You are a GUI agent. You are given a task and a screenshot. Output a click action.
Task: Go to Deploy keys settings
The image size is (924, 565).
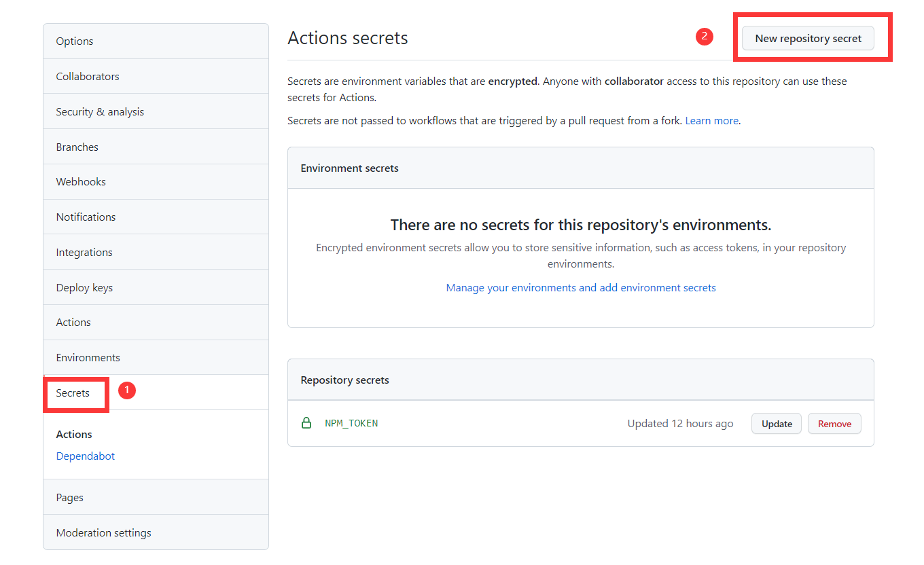(x=156, y=287)
